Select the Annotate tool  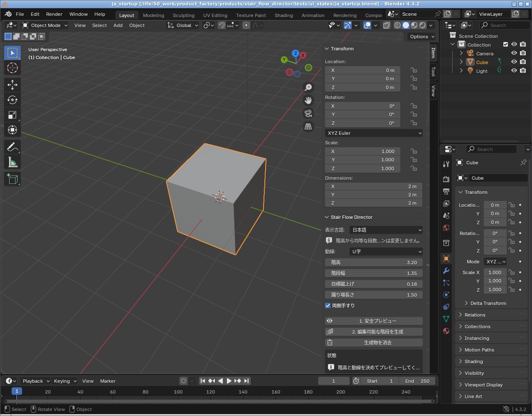[12, 147]
